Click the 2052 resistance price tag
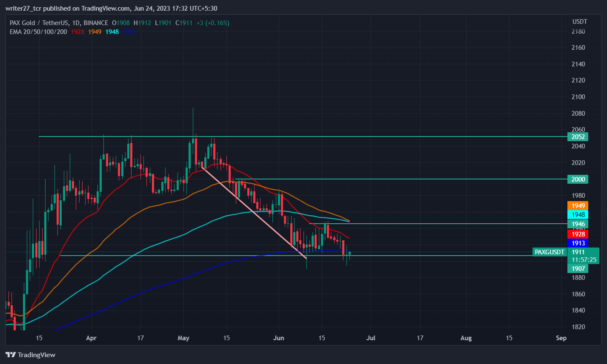 pos(578,136)
